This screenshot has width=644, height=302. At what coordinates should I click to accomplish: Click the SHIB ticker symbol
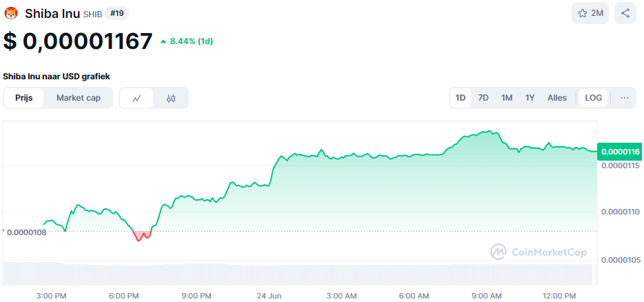tap(93, 14)
